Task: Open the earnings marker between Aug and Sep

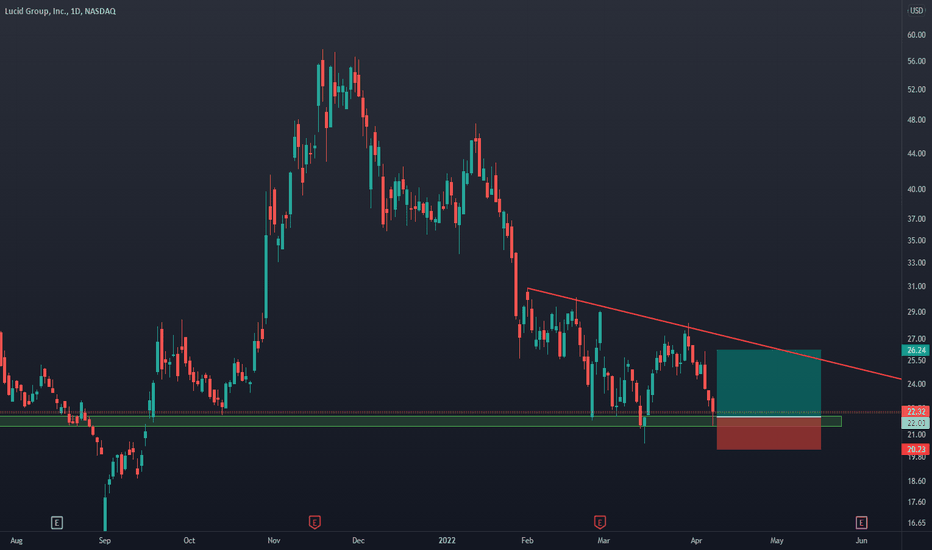Action: point(56,523)
